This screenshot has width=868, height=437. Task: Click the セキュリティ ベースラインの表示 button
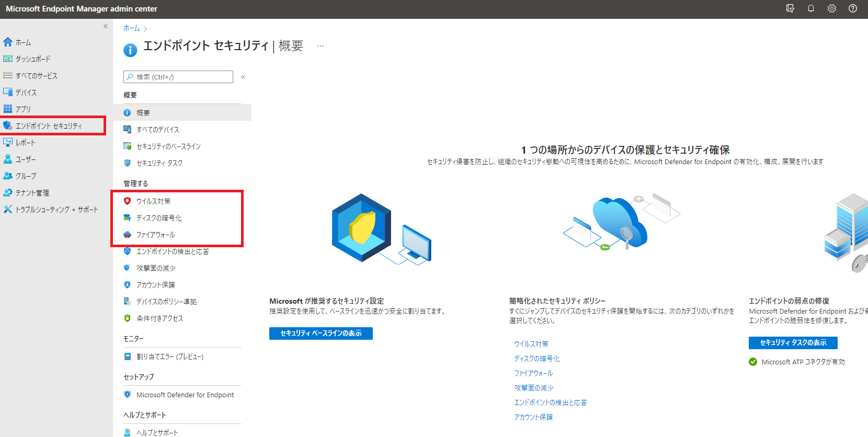[321, 333]
